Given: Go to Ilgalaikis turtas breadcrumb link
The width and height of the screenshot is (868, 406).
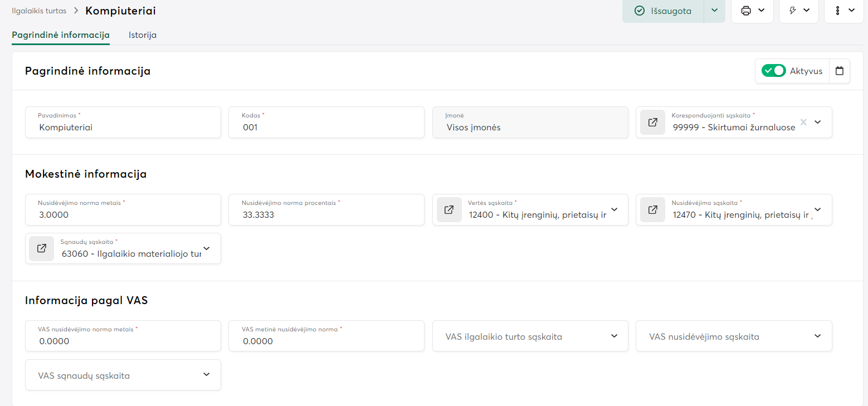Looking at the screenshot, I should point(39,11).
